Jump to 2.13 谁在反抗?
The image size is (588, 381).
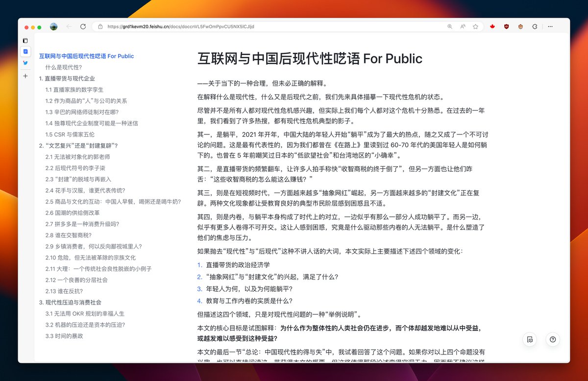[64, 291]
